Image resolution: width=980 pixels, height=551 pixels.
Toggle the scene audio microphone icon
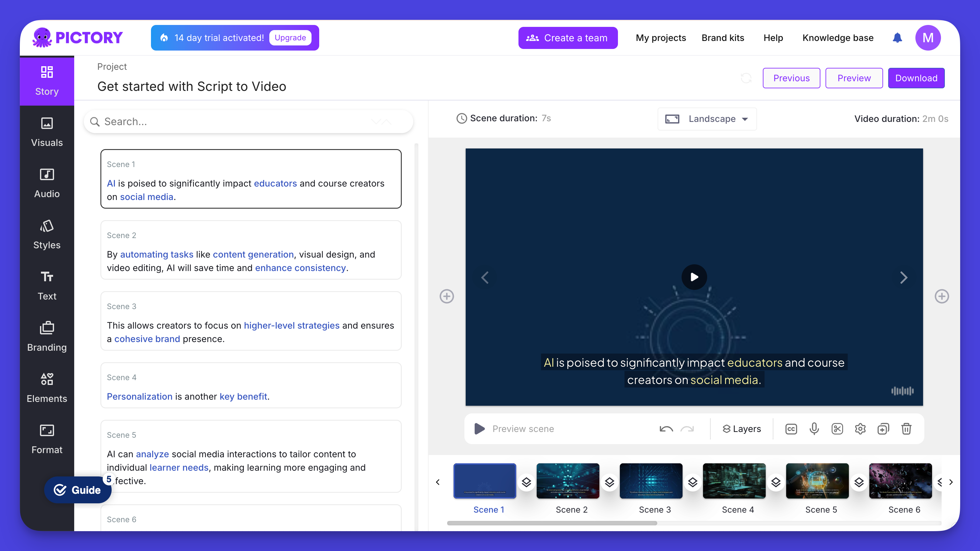click(x=814, y=428)
